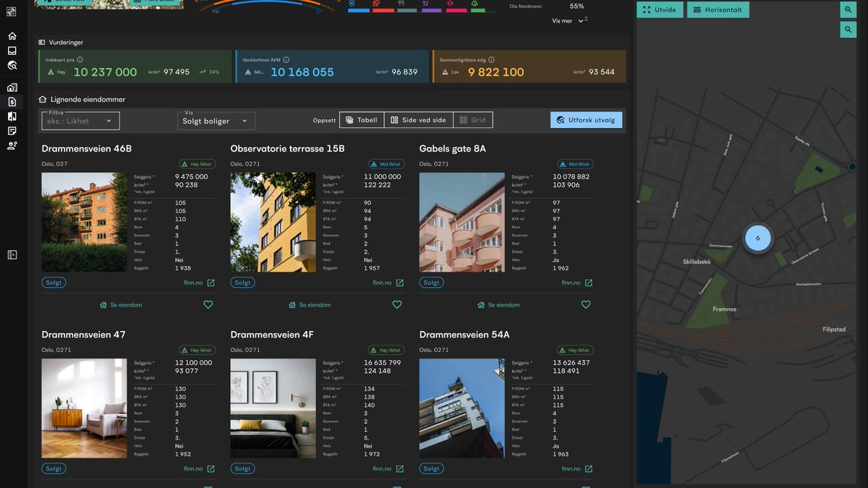Click the Framnes label on the map
868x488 pixels.
(x=724, y=309)
